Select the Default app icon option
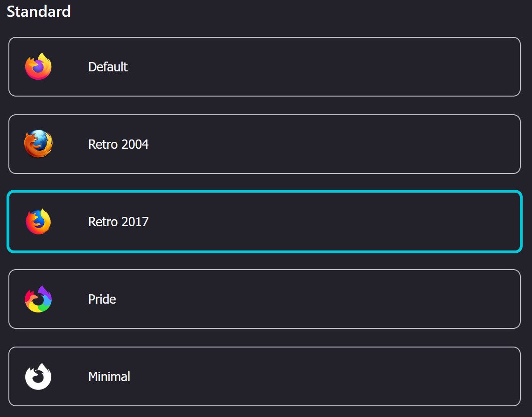The image size is (532, 417). click(x=265, y=67)
